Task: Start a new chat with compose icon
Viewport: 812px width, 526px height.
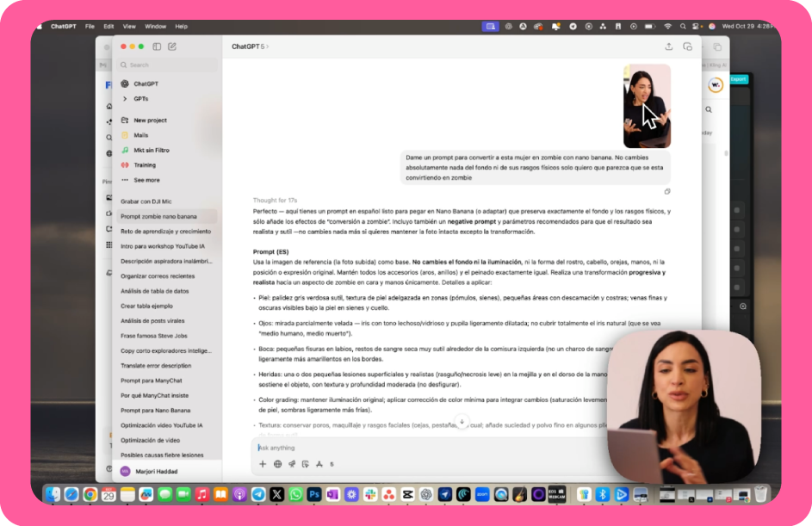Action: (x=172, y=46)
